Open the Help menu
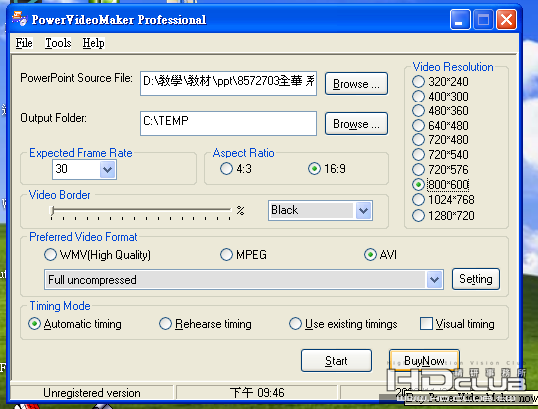This screenshot has width=538, height=409. (x=93, y=43)
